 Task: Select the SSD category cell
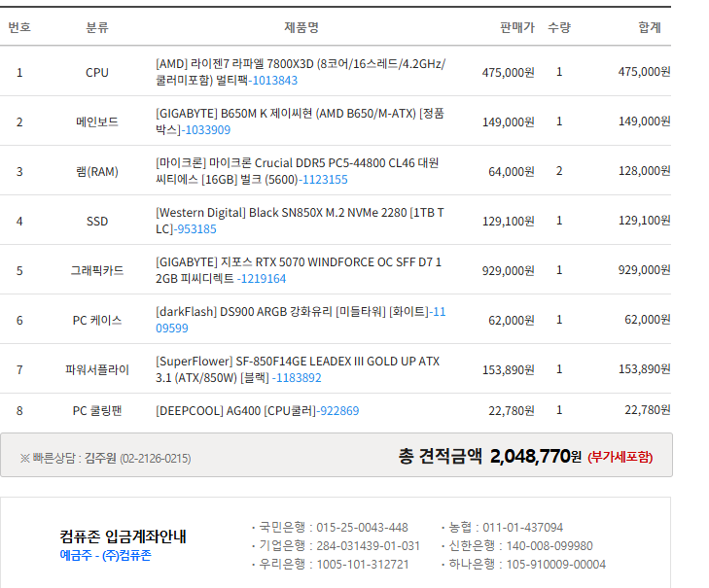click(x=97, y=221)
